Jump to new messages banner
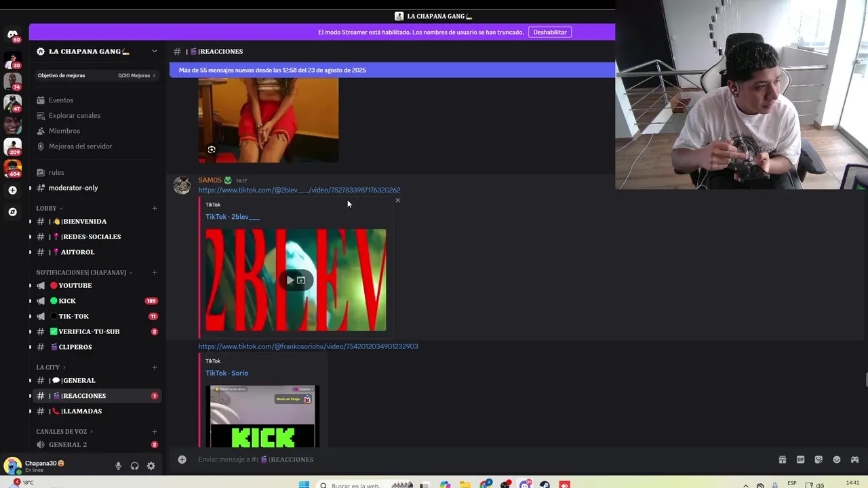Screen dimensions: 868x488 (x=392, y=70)
